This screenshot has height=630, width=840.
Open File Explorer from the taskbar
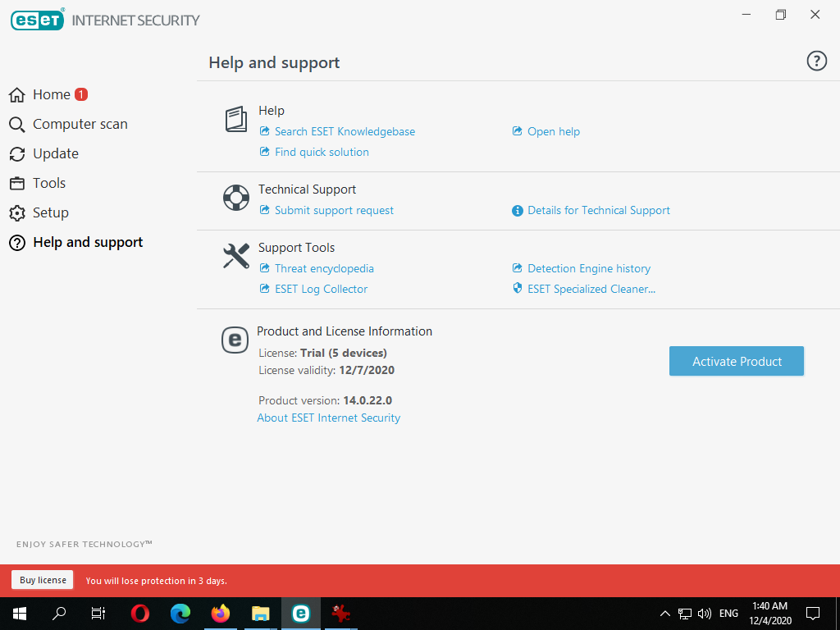(x=260, y=614)
